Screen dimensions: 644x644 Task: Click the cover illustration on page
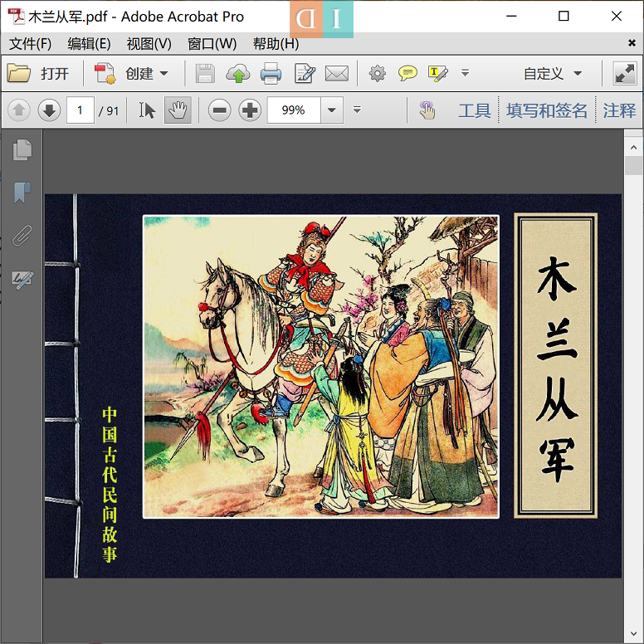[321, 367]
